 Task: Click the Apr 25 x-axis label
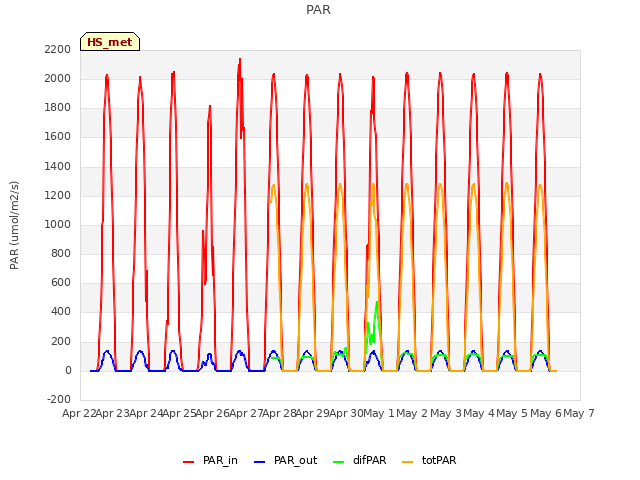pyautogui.click(x=179, y=414)
